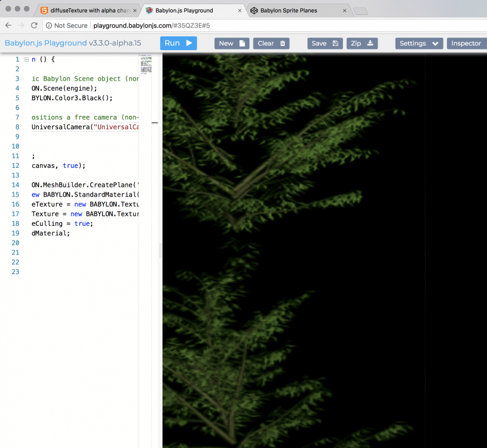Click line number 23 in gutter

16,272
